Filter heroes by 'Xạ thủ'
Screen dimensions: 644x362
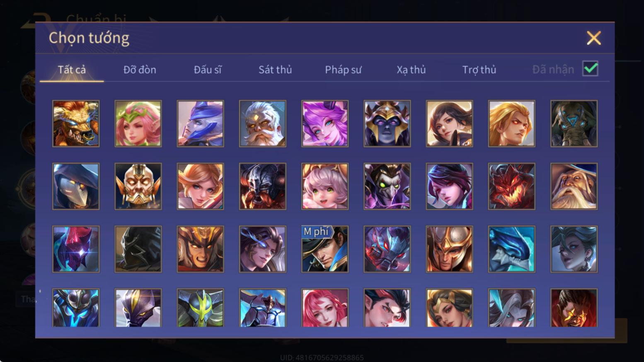(411, 70)
